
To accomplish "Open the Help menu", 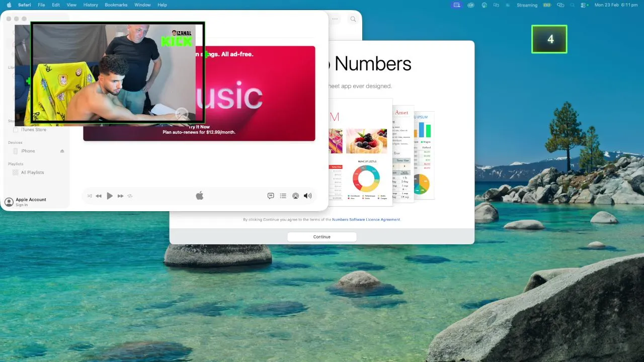I will 162,5.
